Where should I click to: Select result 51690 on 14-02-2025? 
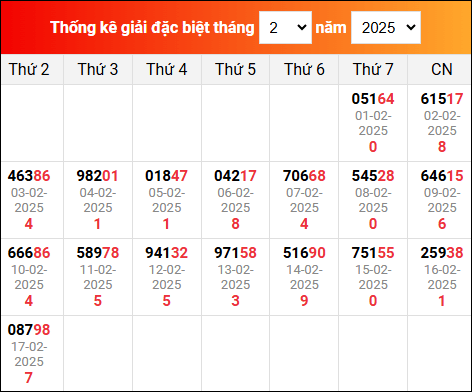click(x=304, y=253)
